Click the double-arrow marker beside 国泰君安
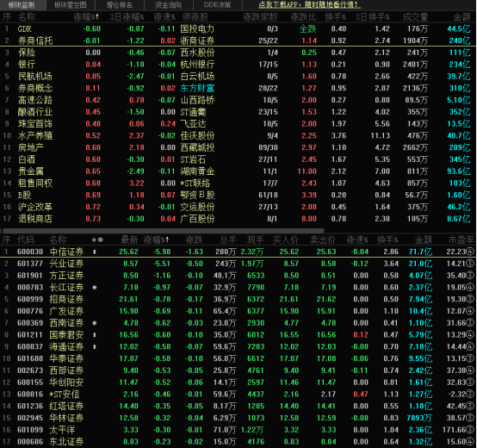 click(x=95, y=335)
